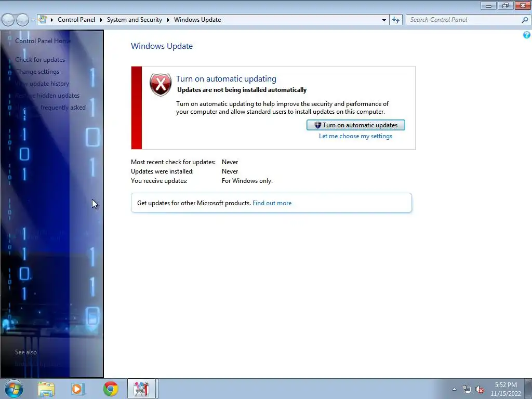Select System and Security breadcrumb
This screenshot has width=532, height=399.
(135, 20)
